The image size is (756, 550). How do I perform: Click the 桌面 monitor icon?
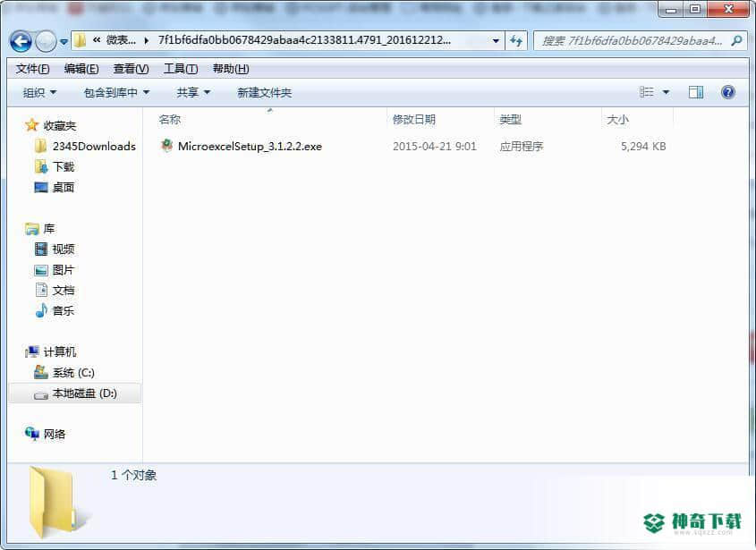pos(41,188)
